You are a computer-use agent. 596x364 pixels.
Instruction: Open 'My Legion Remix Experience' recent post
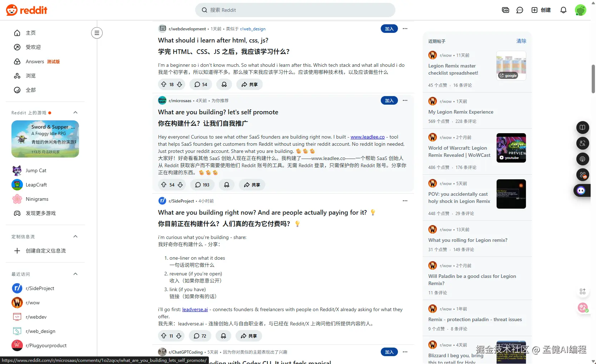pos(460,112)
